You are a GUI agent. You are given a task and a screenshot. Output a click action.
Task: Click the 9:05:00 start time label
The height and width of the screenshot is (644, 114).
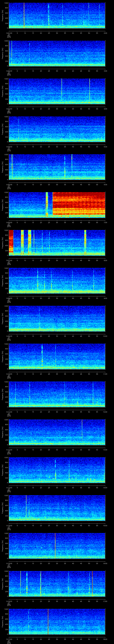[x=9, y=185]
